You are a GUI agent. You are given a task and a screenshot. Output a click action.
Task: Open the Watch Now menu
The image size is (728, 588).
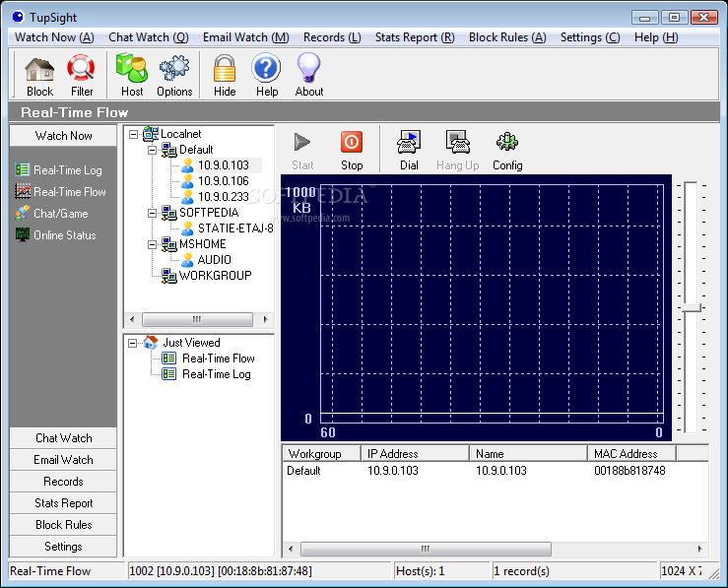tap(54, 37)
